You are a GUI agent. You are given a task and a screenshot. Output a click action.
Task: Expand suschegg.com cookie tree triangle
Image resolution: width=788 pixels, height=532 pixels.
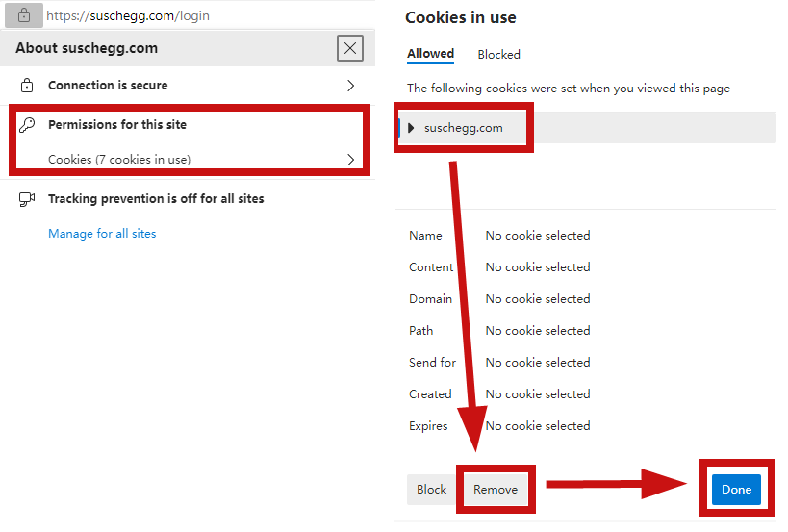pos(411,128)
